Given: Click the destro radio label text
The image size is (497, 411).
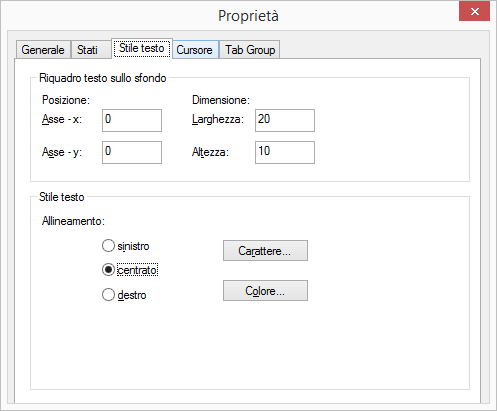Looking at the screenshot, I should tap(132, 295).
